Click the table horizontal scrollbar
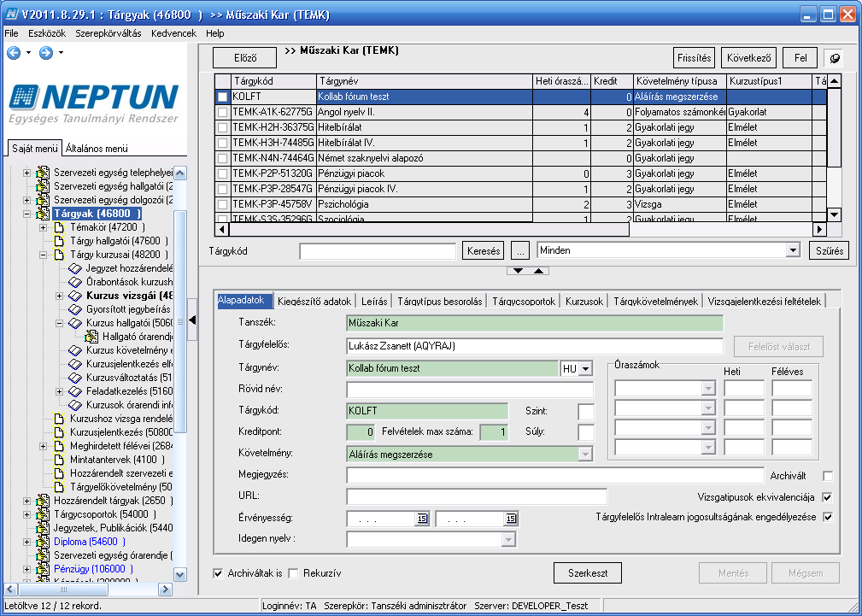The width and height of the screenshot is (862, 616). coord(429,229)
